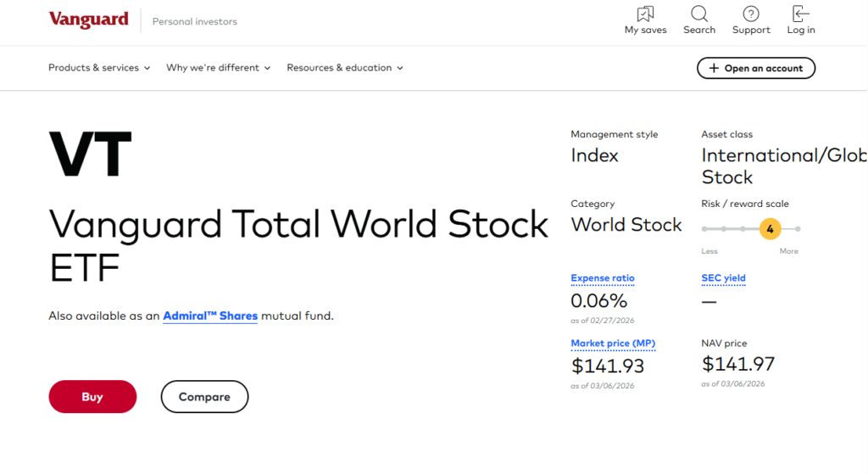The height and width of the screenshot is (475, 868).
Task: Click the Vanguard Total World Stock ETF title
Action: (298, 246)
